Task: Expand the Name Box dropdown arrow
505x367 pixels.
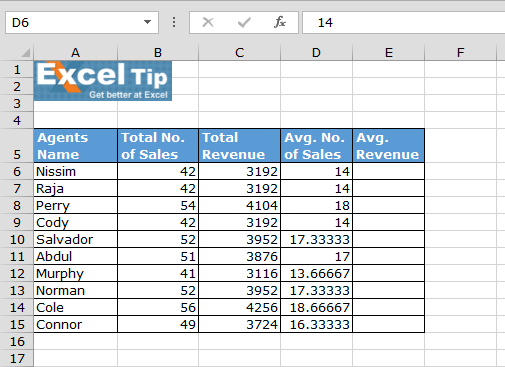Action: pyautogui.click(x=147, y=22)
